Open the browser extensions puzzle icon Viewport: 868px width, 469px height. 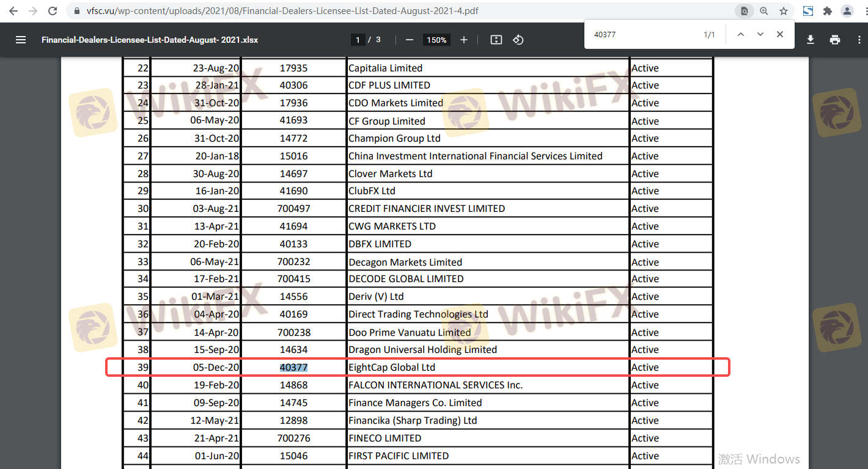(828, 11)
